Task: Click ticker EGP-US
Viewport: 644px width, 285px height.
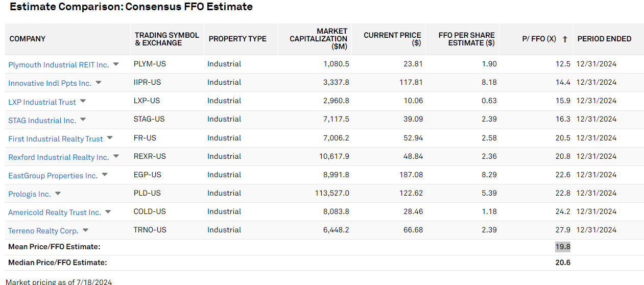Action: point(147,175)
